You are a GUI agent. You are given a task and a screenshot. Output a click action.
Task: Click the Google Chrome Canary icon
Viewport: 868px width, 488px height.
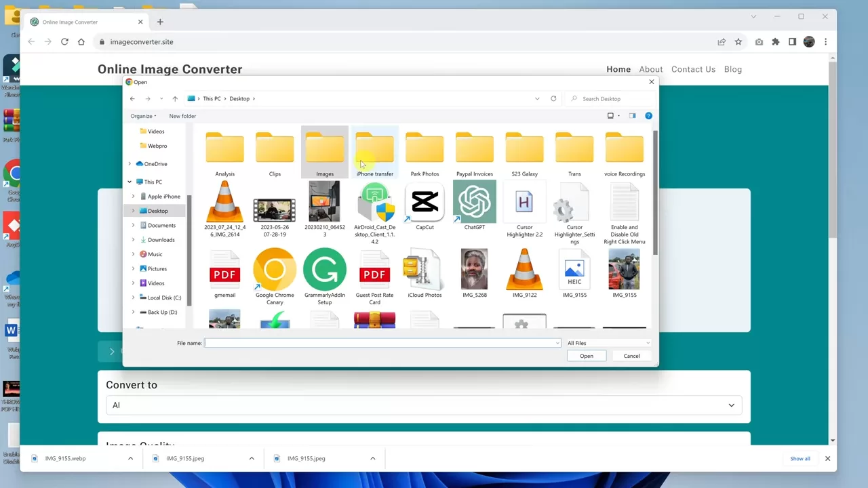(x=275, y=270)
